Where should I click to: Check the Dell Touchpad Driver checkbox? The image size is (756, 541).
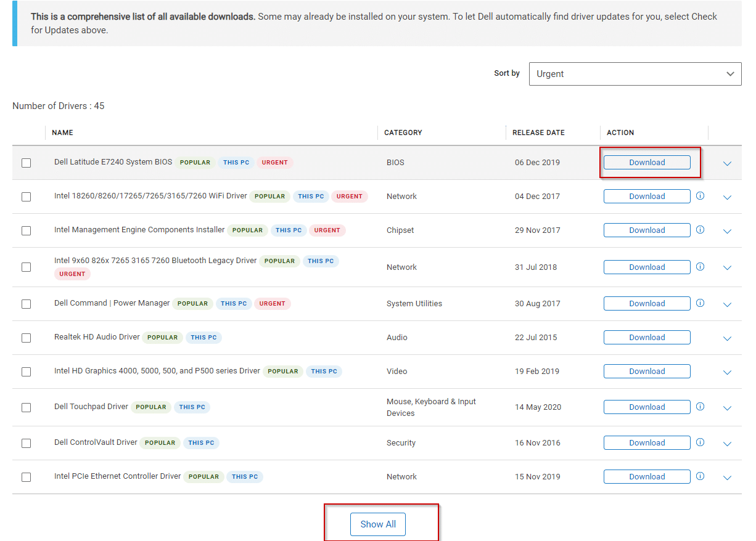26,407
